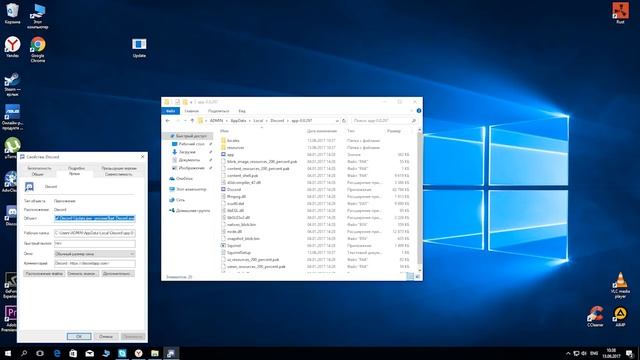Select Быстрый доступ in Explorer sidebar
Image resolution: width=640 pixels, height=360 pixels.
[188, 136]
